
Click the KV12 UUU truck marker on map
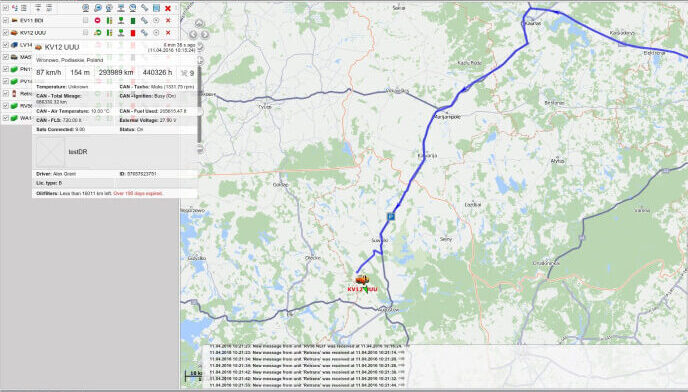[362, 280]
